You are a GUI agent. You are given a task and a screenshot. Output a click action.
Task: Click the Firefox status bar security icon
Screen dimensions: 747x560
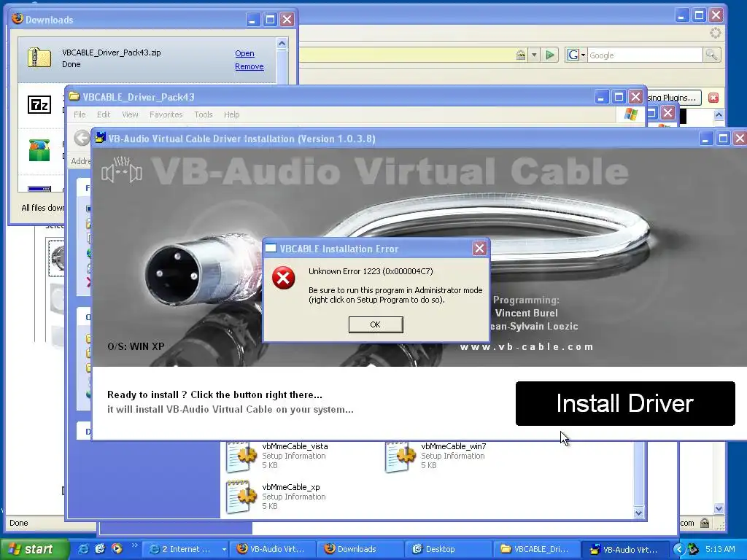[705, 523]
